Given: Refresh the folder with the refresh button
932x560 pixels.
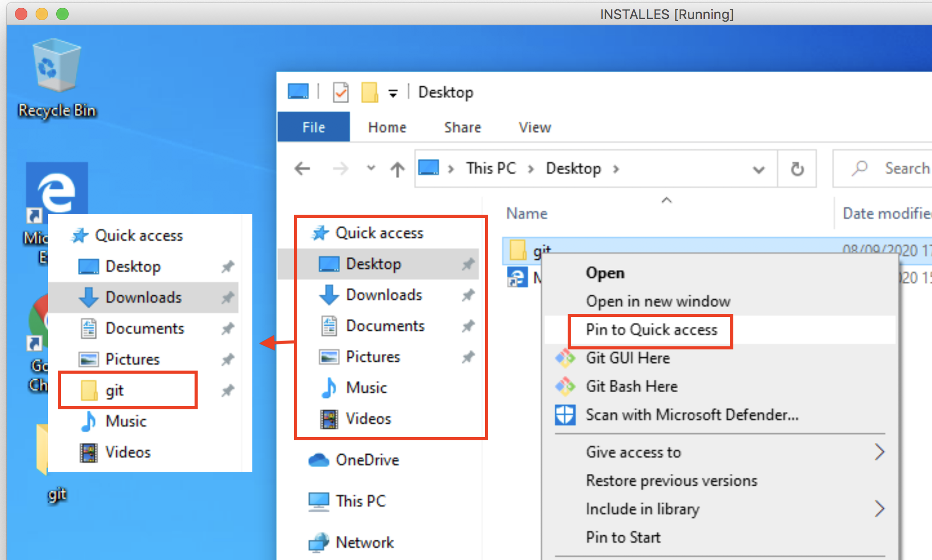Looking at the screenshot, I should [x=797, y=169].
